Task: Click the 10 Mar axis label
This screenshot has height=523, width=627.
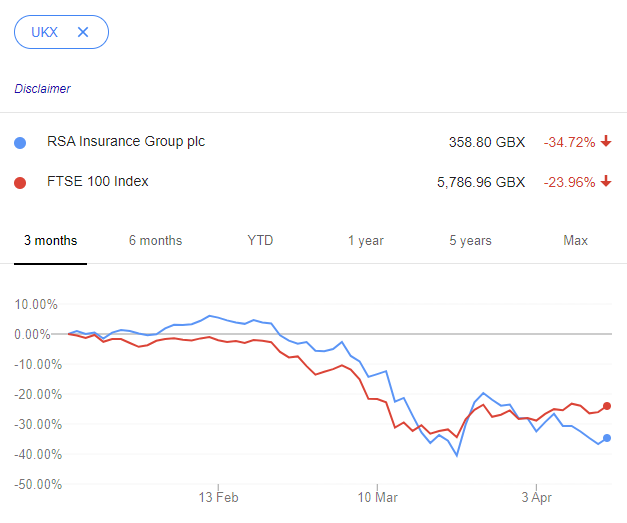Action: (377, 497)
